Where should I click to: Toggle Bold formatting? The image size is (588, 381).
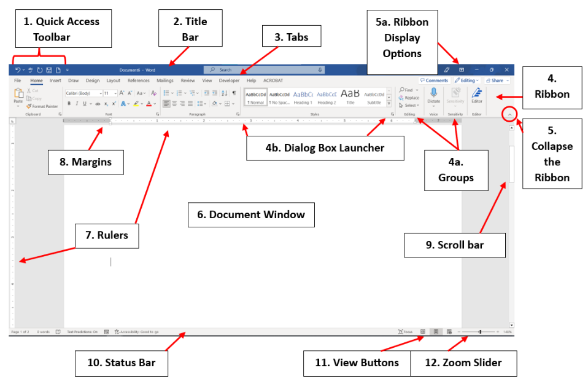click(69, 104)
